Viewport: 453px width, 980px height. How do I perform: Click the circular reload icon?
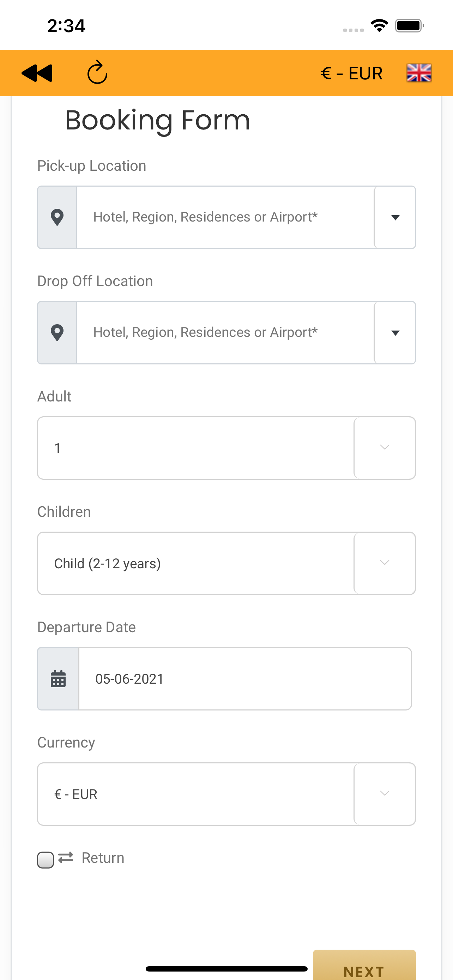click(x=97, y=72)
